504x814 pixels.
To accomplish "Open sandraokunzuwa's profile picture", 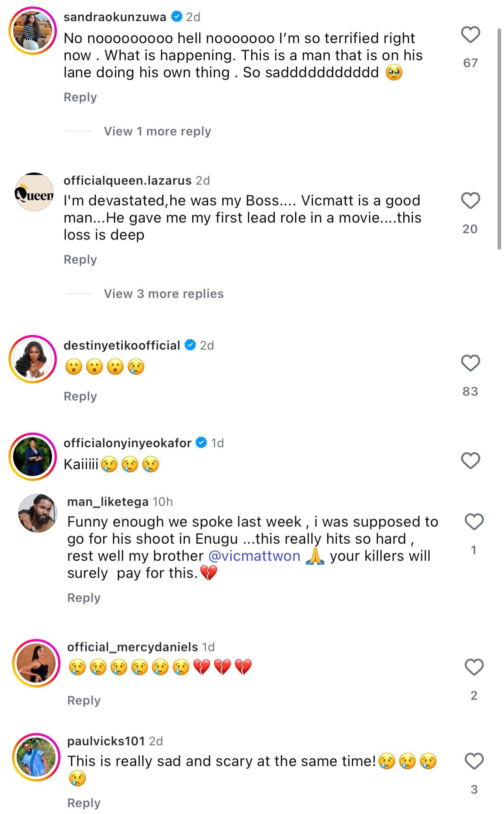I will click(x=33, y=31).
